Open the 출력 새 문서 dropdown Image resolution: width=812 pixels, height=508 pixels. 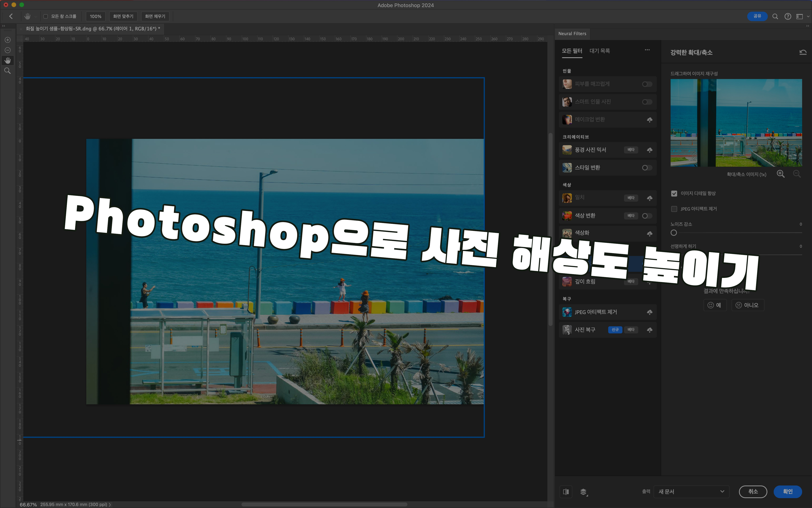click(x=691, y=492)
